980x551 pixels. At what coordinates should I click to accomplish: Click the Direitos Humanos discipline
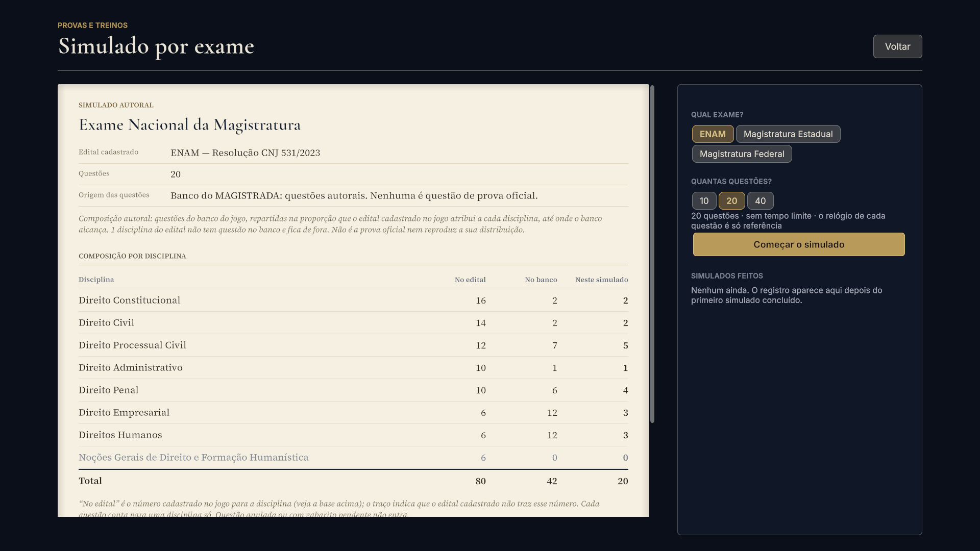(120, 435)
